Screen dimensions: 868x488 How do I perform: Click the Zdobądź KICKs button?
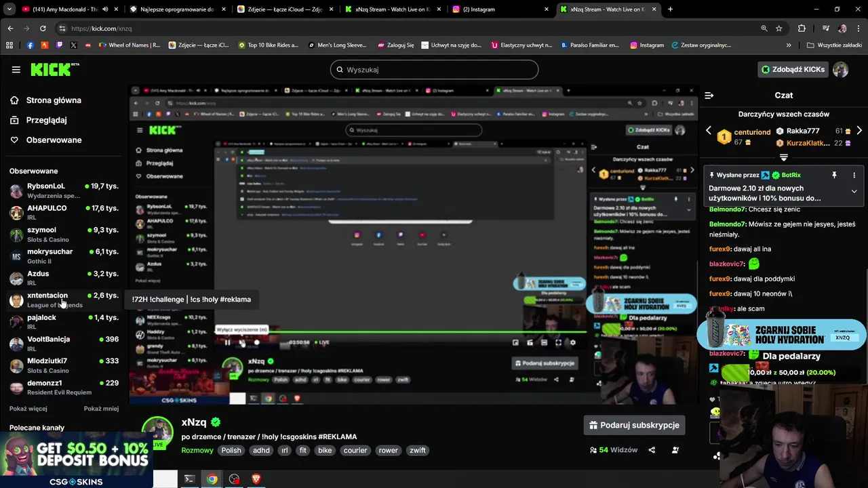[x=793, y=69]
